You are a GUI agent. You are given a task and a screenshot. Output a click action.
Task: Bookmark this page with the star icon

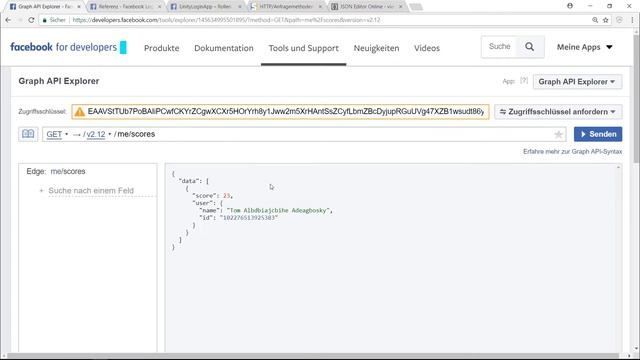(606, 20)
